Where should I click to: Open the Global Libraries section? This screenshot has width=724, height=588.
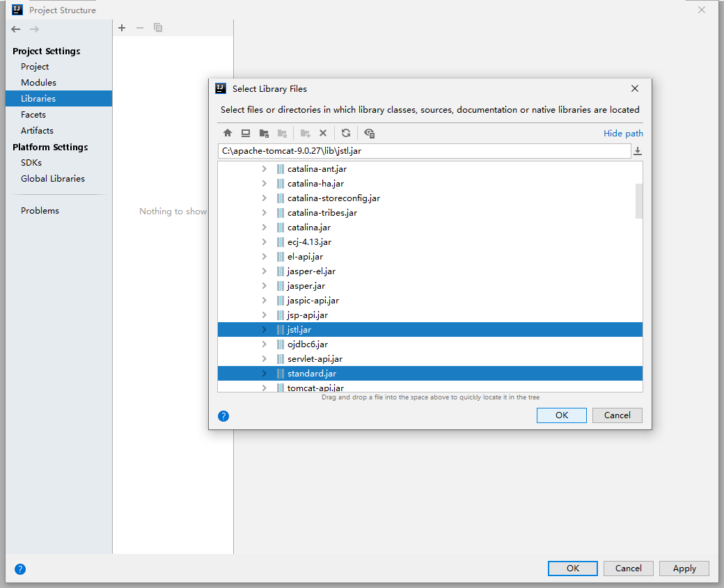pos(53,178)
